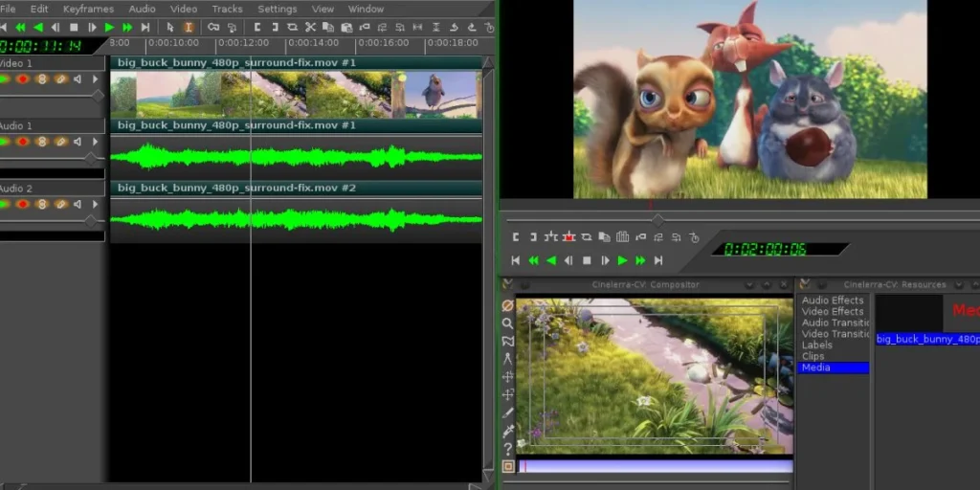Select the adjust camera tool in Compositor

507,377
